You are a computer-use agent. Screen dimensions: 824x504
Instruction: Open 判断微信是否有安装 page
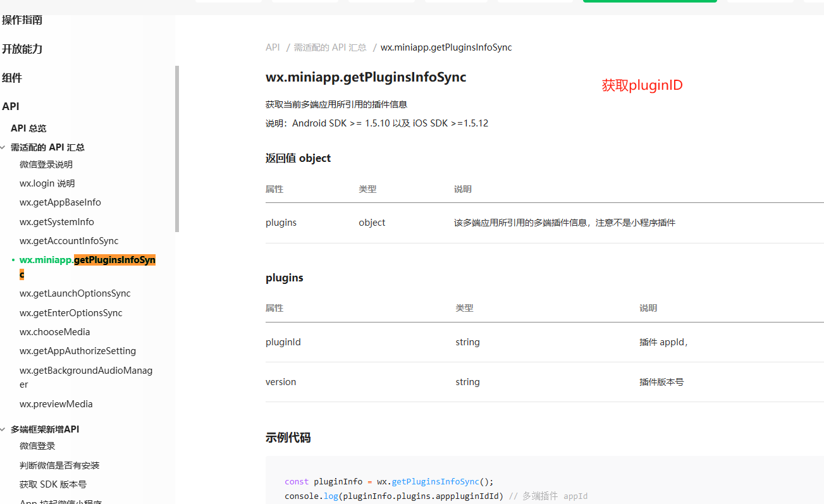59,465
